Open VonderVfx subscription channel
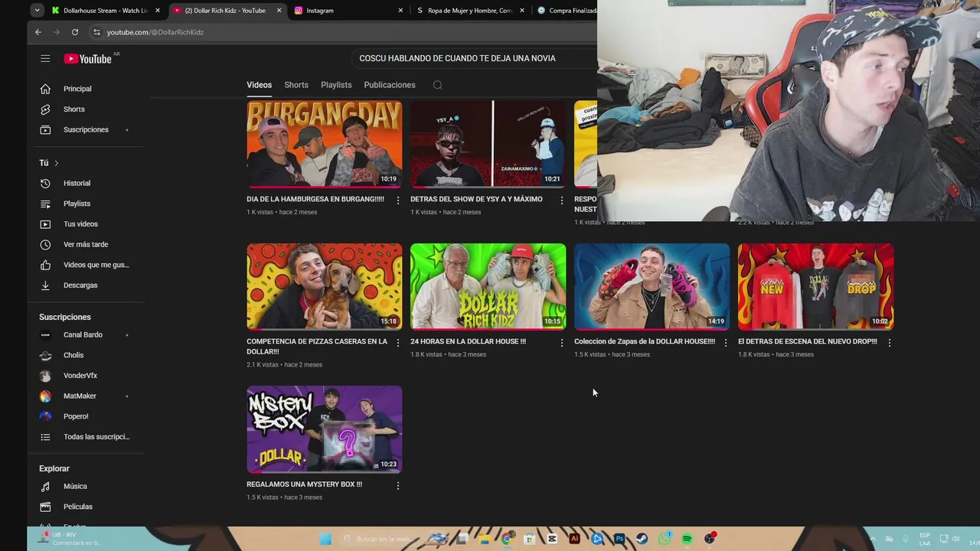980x551 pixels. click(x=80, y=376)
